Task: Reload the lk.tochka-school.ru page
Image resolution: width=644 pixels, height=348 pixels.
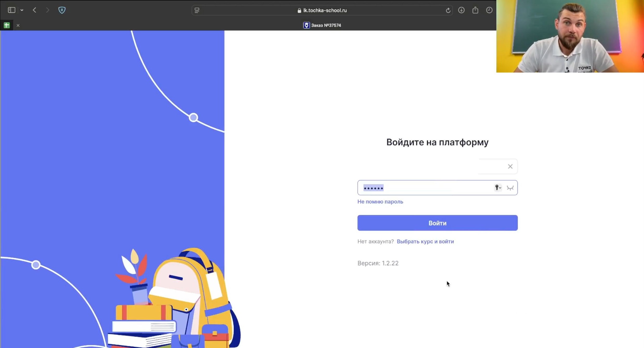Action: 448,10
